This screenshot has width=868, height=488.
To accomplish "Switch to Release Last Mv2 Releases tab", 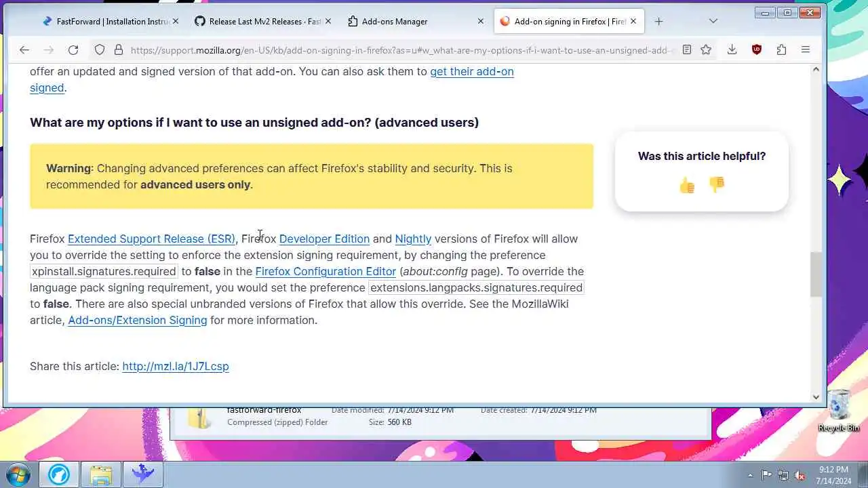I will click(x=262, y=21).
